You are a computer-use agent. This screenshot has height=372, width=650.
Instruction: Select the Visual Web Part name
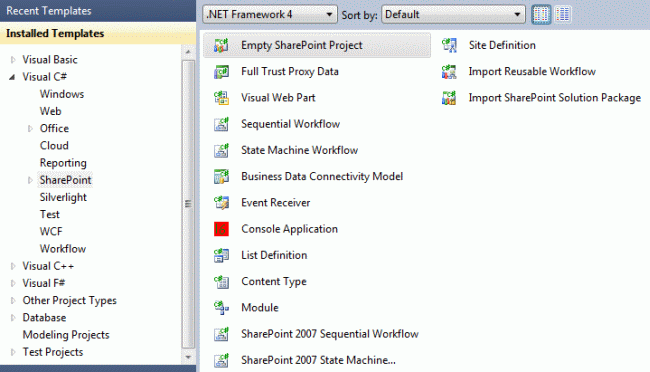278,97
